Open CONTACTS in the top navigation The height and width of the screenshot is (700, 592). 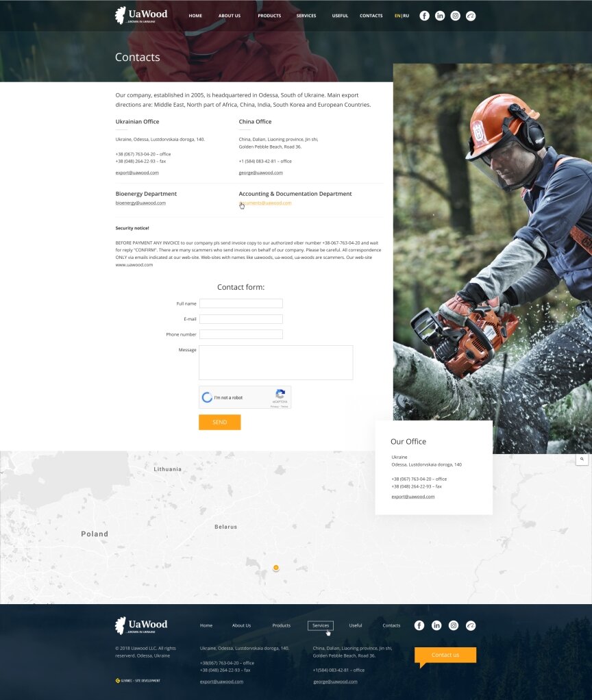coord(371,16)
